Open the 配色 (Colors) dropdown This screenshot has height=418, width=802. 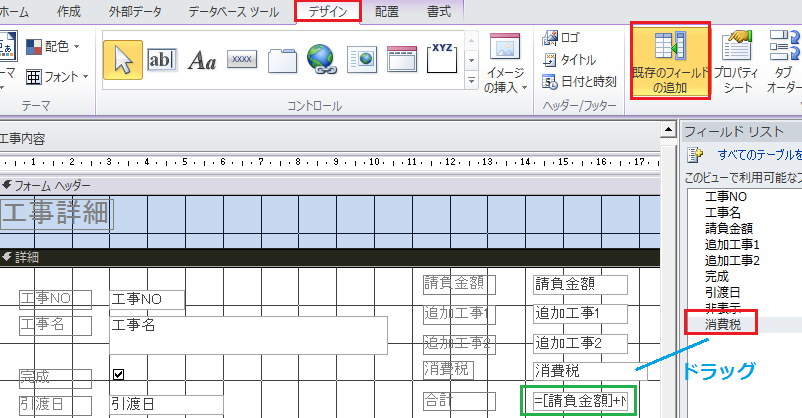[x=53, y=46]
